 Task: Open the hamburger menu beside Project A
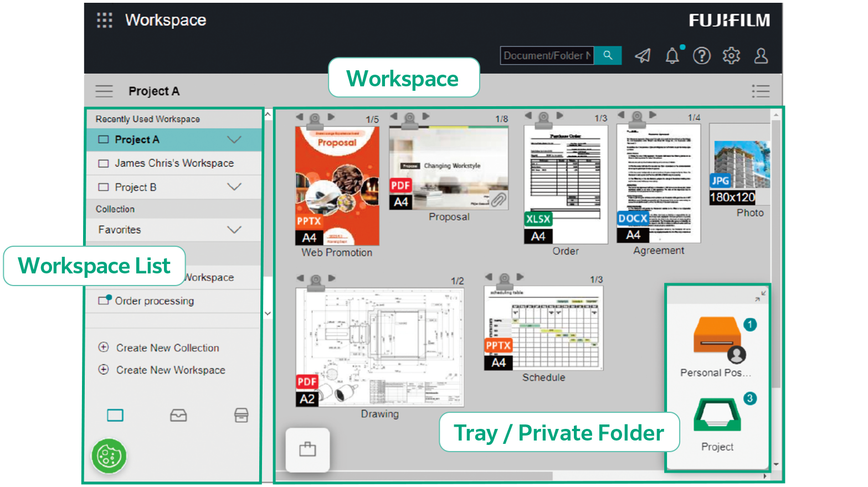[104, 91]
